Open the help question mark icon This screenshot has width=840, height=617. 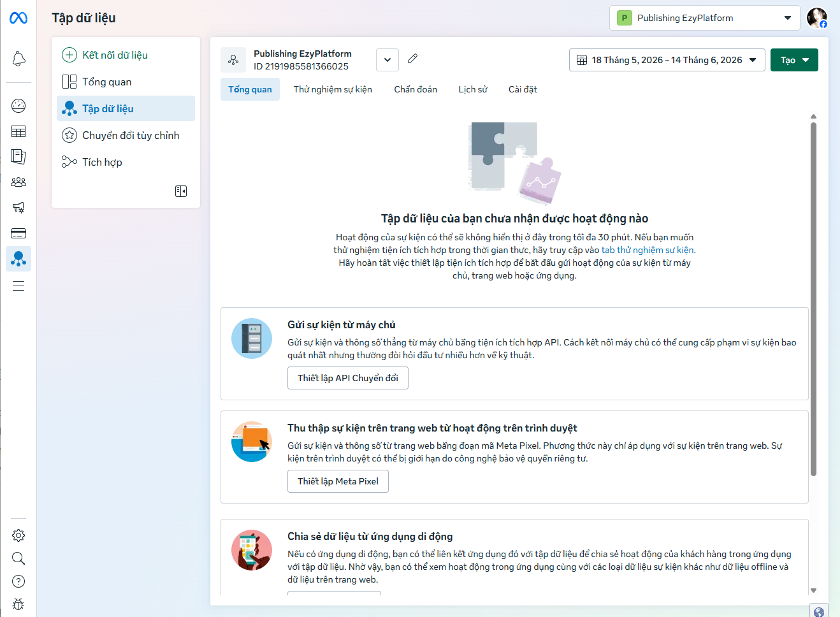coord(18,581)
